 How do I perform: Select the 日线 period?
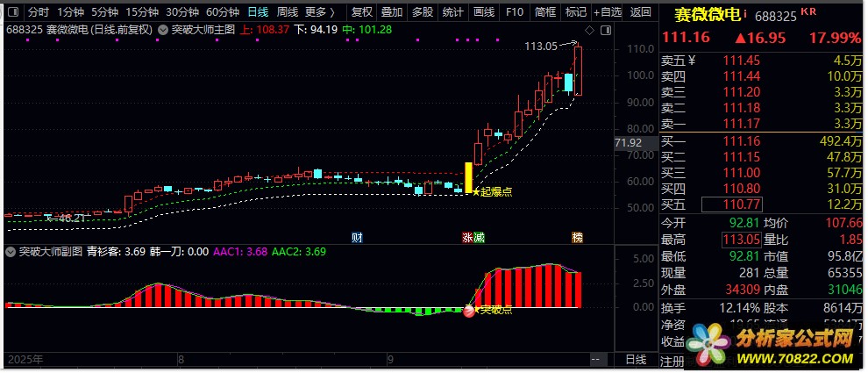[x=258, y=11]
